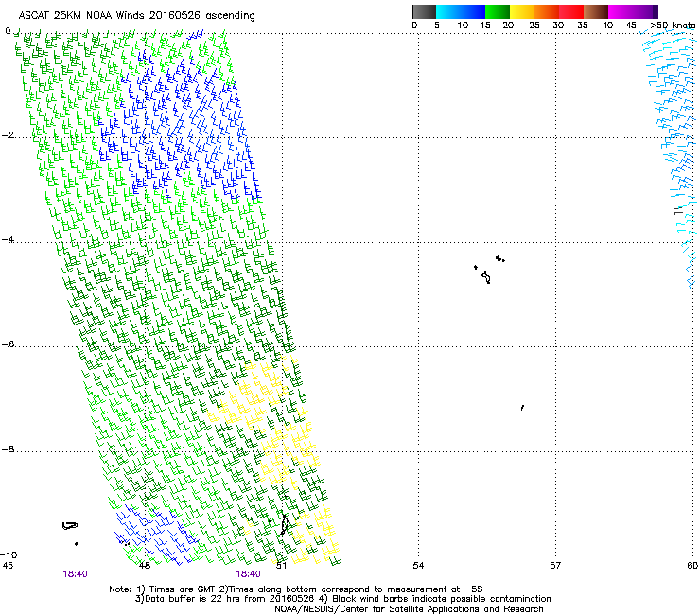Click legend tick label '40'
This screenshot has width=700, height=615.
[x=607, y=26]
